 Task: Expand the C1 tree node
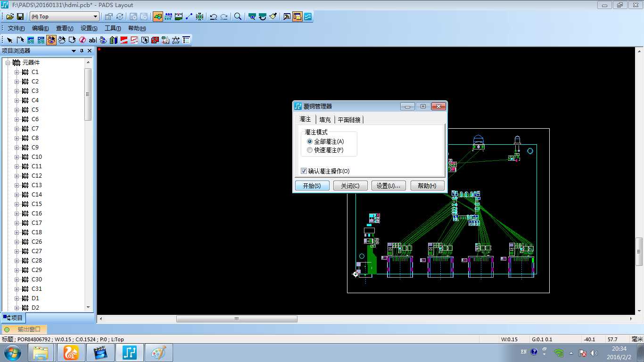(x=17, y=72)
